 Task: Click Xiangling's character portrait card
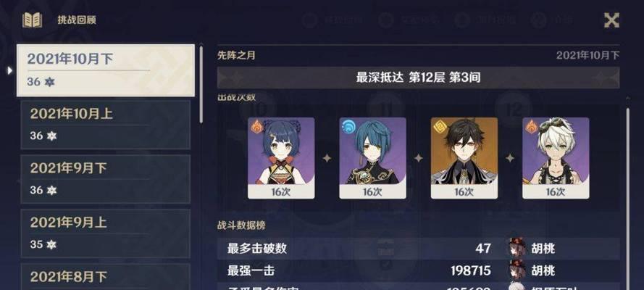[x=281, y=158]
